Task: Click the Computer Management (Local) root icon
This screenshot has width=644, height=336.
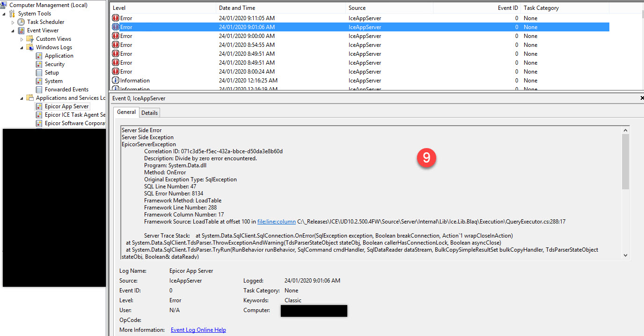Action: [x=4, y=5]
